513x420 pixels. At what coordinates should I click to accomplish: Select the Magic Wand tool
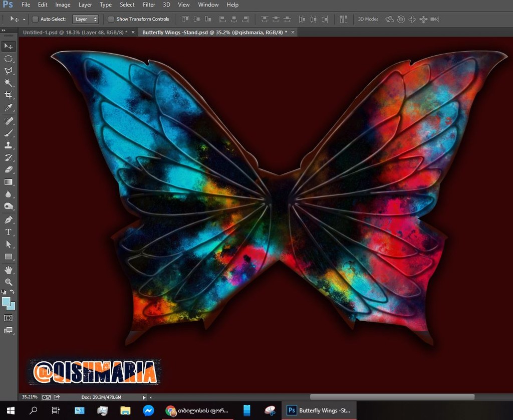point(9,83)
